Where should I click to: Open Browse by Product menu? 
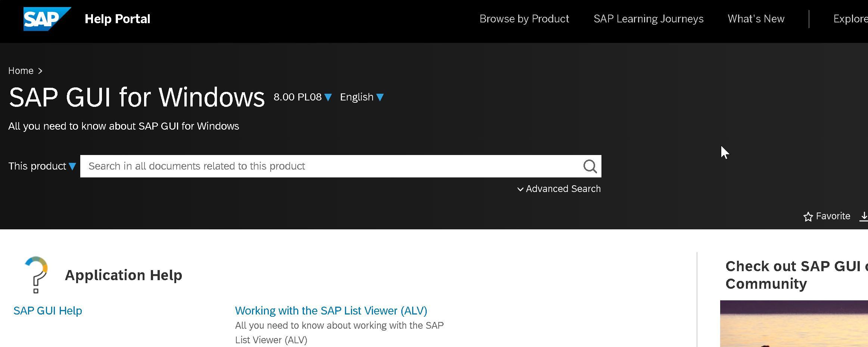(524, 19)
